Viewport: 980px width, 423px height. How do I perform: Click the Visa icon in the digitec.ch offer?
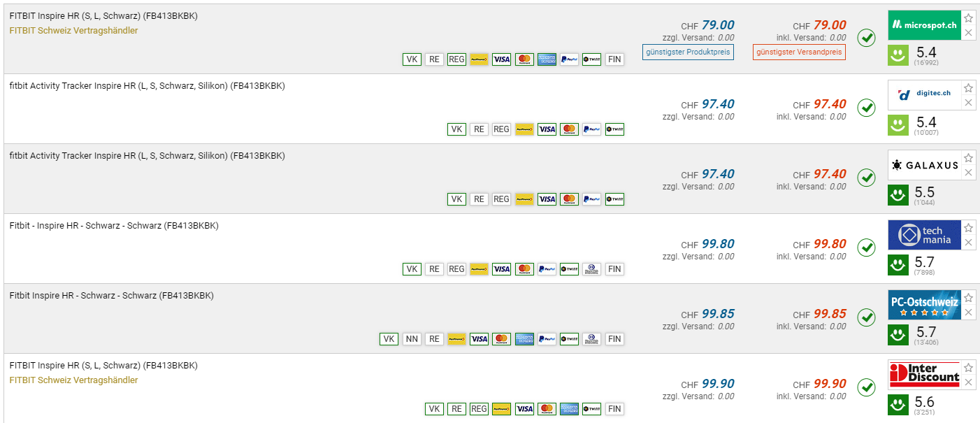(x=547, y=129)
